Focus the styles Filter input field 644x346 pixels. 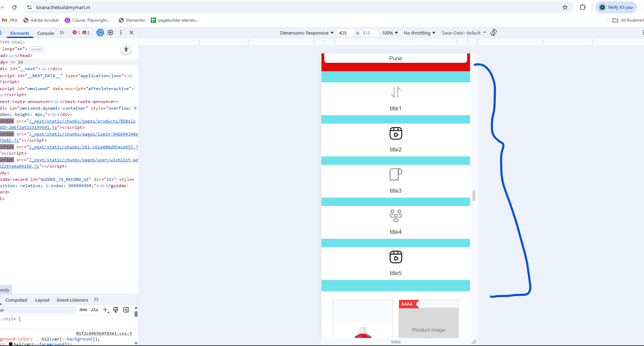(x=38, y=310)
